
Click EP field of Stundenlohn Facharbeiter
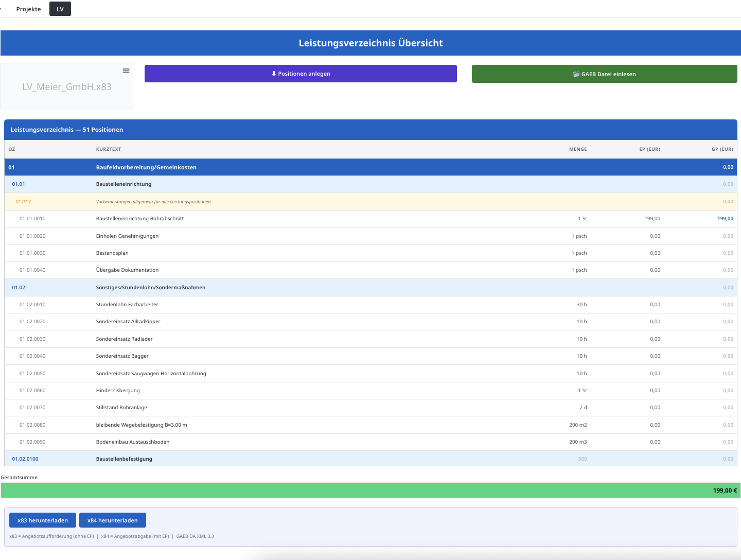pos(655,305)
